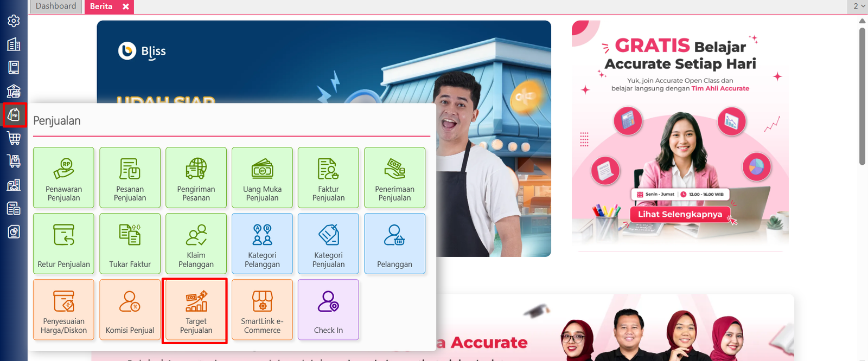868x361 pixels.
Task: Open the inventory trolley icon in sidebar
Action: click(14, 162)
